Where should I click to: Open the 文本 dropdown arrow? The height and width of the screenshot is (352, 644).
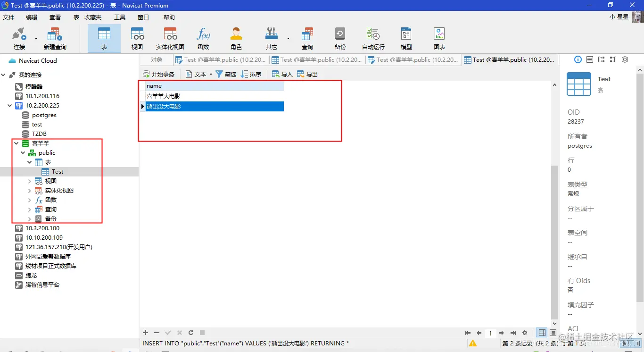[x=211, y=74]
